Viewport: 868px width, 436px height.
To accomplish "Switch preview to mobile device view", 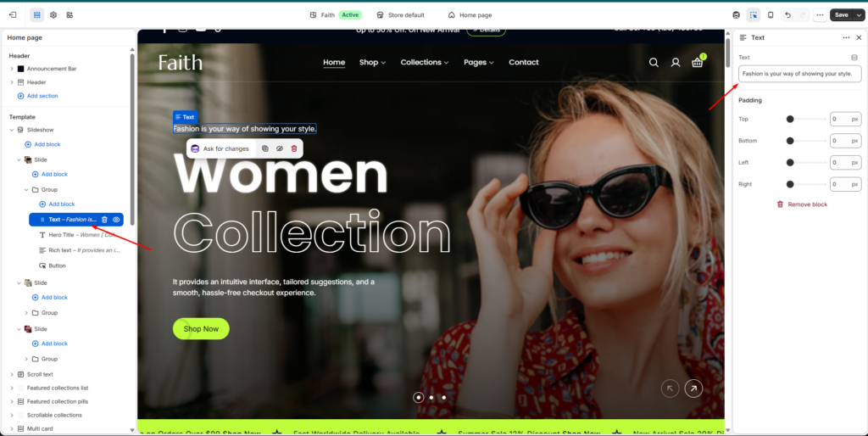I will point(771,15).
